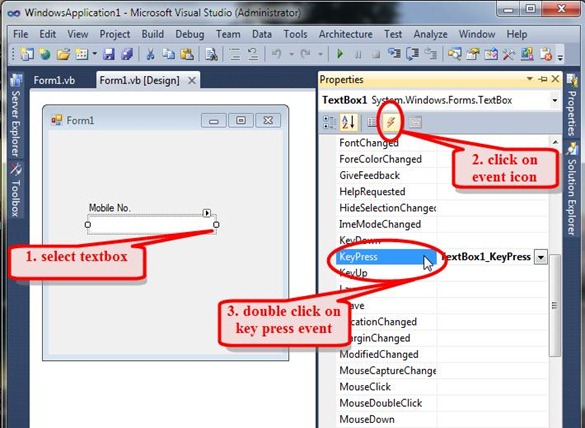This screenshot has height=428, width=585.
Task: Click the Cut scissors icon
Action: pyautogui.click(x=150, y=54)
